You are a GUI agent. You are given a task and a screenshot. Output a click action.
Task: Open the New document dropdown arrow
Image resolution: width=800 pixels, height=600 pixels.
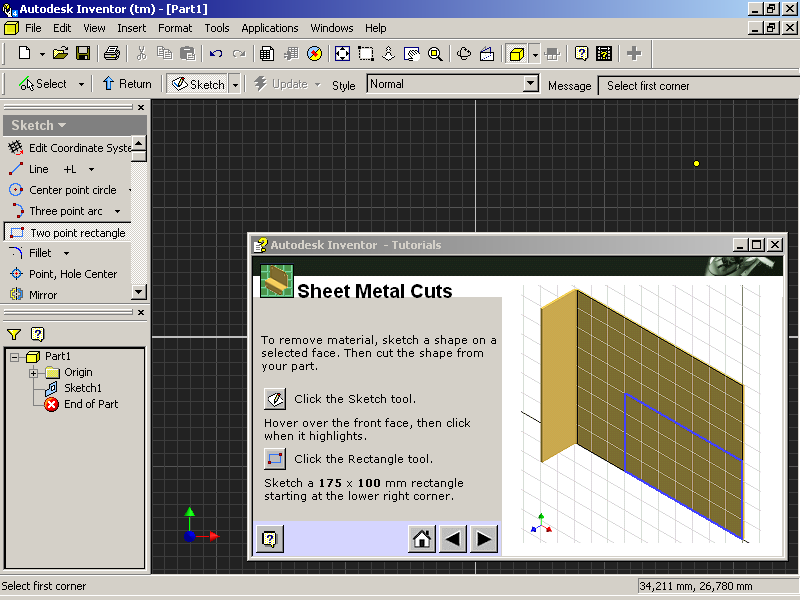pos(42,54)
